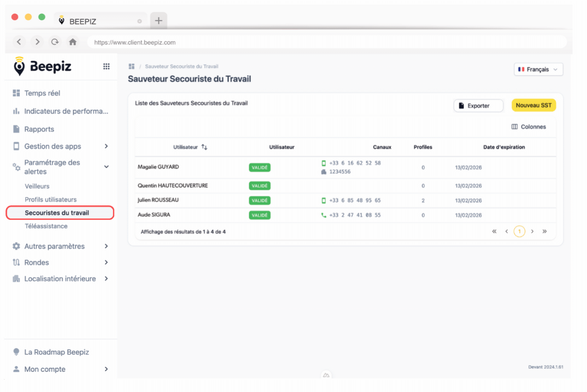Image resolution: width=587 pixels, height=392 pixels.
Task: Expand Localisation intérieure chevron
Action: [106, 279]
